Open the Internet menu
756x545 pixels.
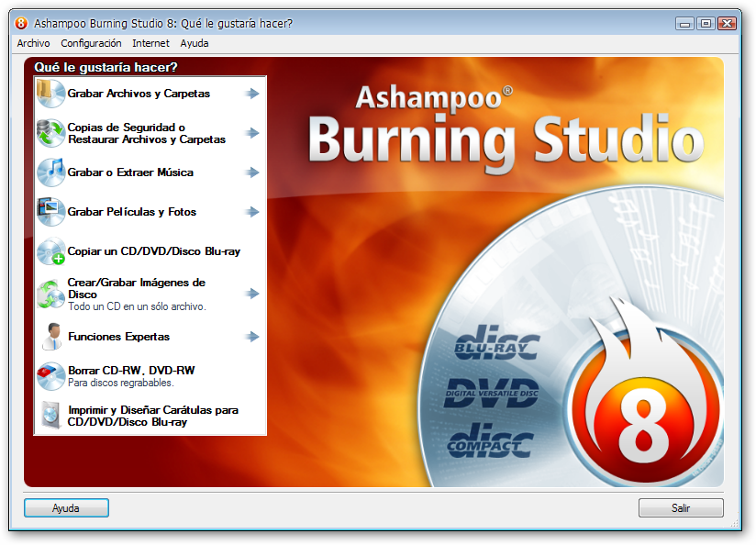pyautogui.click(x=150, y=43)
